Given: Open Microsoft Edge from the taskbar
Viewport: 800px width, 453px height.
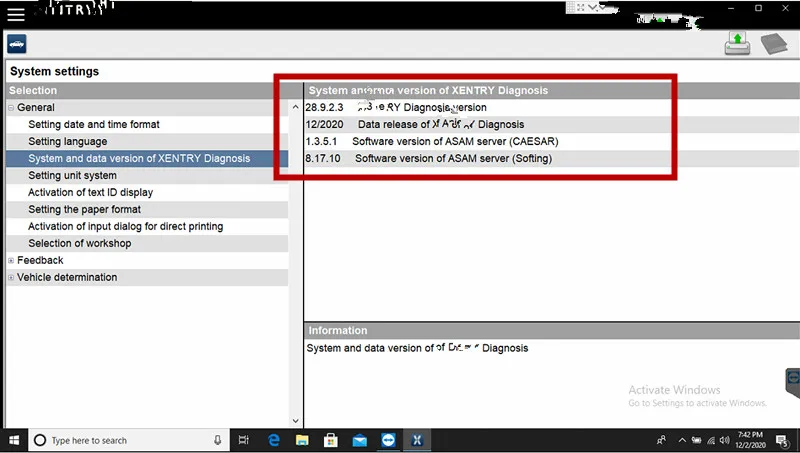Looking at the screenshot, I should pyautogui.click(x=273, y=440).
